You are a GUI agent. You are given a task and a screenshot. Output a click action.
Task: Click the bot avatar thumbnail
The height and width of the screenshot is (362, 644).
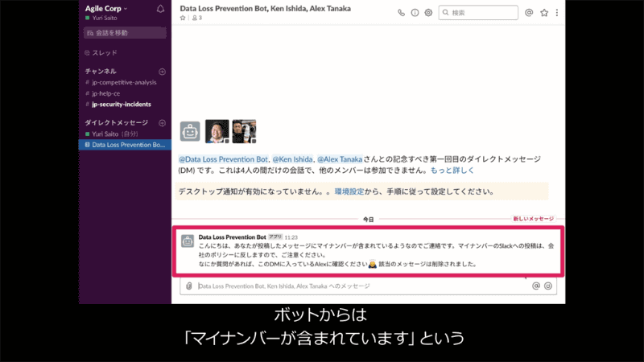[x=190, y=131]
